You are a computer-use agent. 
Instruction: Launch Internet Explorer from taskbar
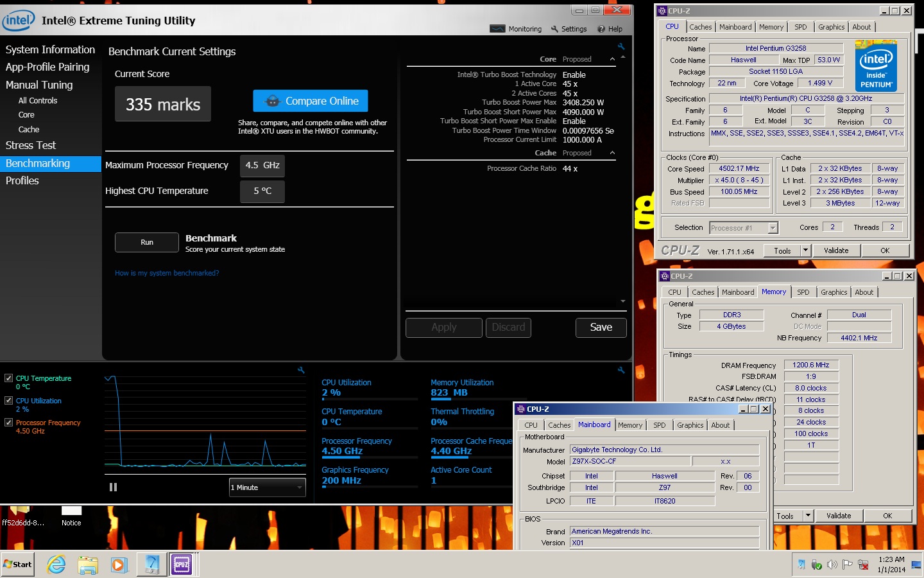click(x=56, y=565)
